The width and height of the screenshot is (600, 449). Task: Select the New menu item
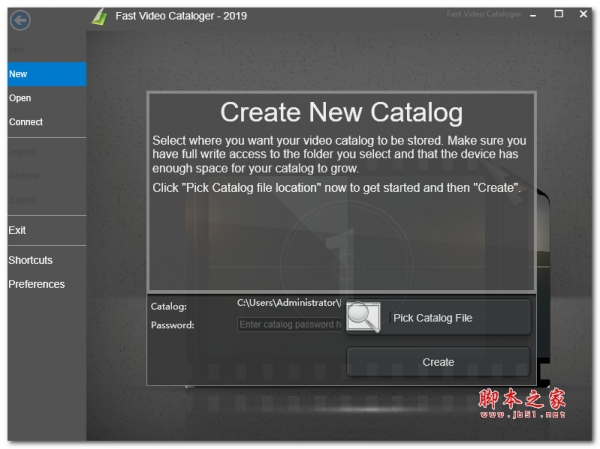click(x=47, y=74)
